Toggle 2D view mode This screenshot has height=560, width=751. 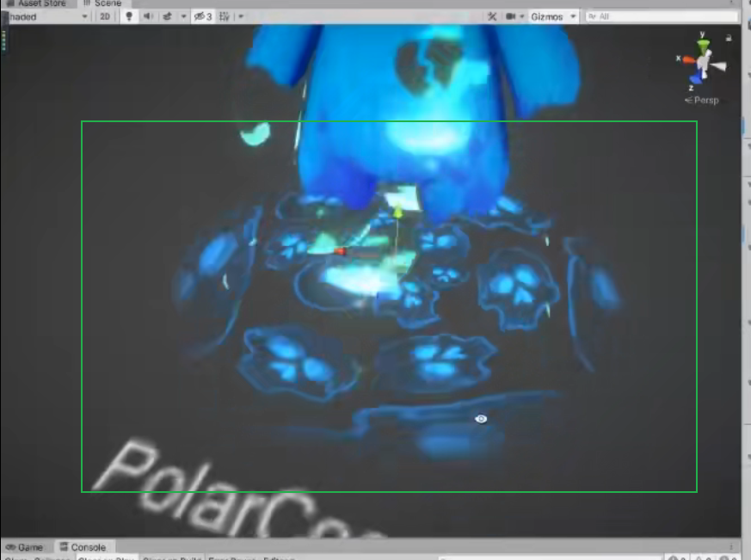pos(105,16)
